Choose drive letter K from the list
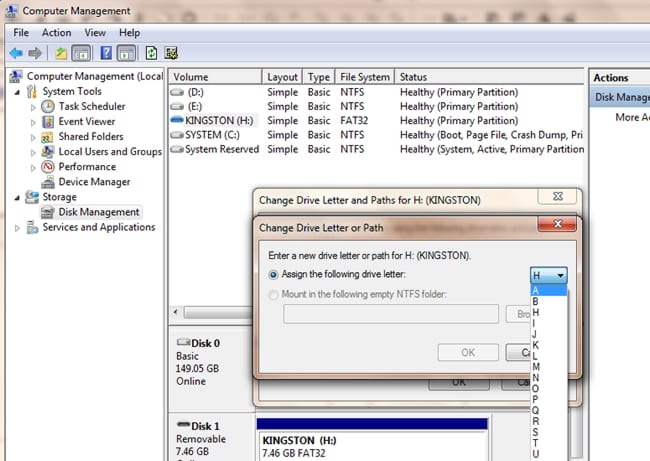The height and width of the screenshot is (461, 650). click(536, 343)
